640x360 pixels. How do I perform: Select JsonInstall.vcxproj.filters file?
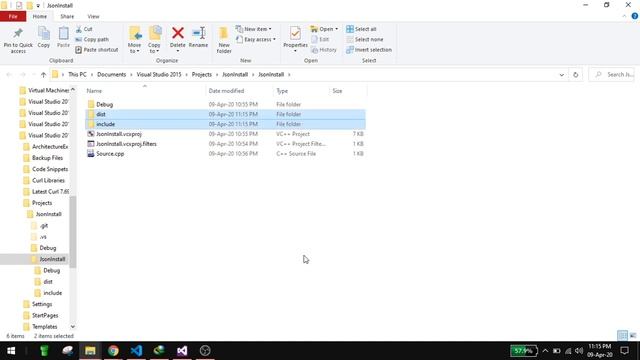(x=225, y=144)
